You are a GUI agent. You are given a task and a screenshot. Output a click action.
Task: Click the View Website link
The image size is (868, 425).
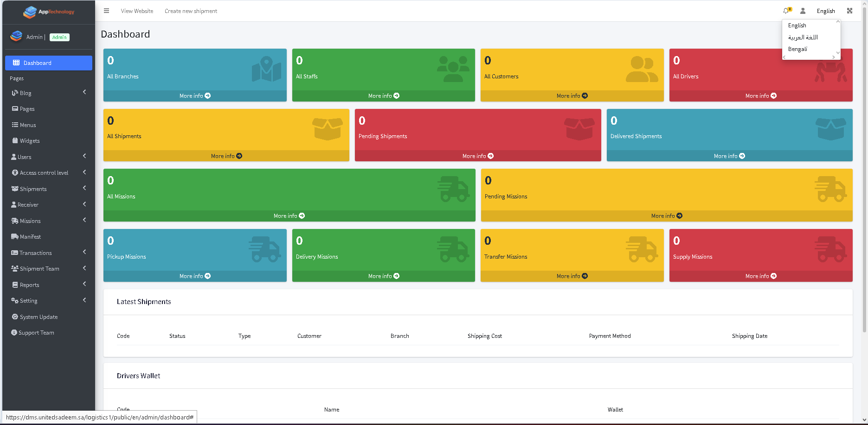pyautogui.click(x=137, y=11)
